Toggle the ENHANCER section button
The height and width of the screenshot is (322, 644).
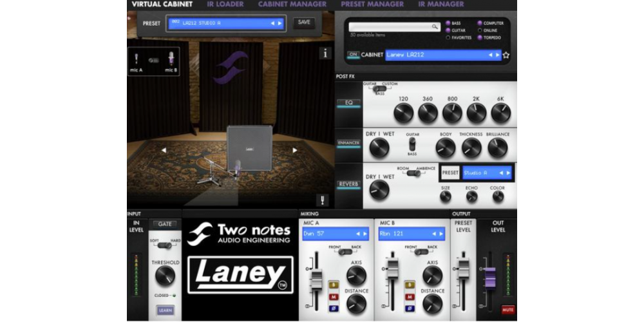348,143
